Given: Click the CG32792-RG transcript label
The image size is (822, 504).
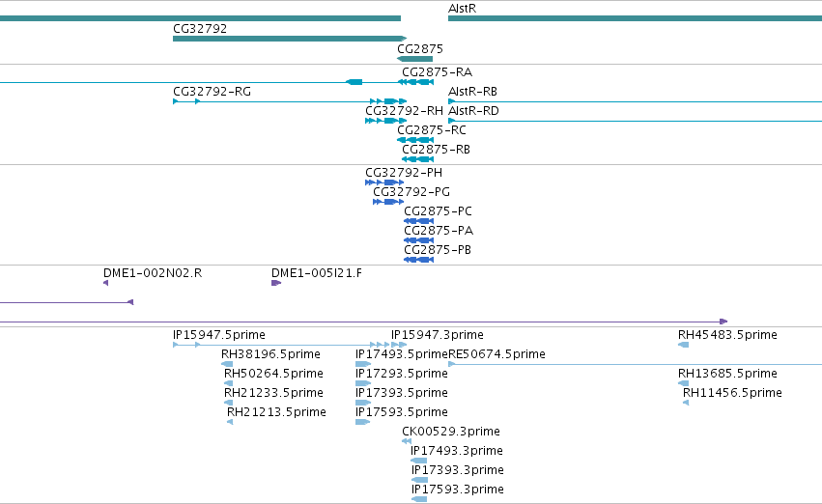Looking at the screenshot, I should point(212,91).
